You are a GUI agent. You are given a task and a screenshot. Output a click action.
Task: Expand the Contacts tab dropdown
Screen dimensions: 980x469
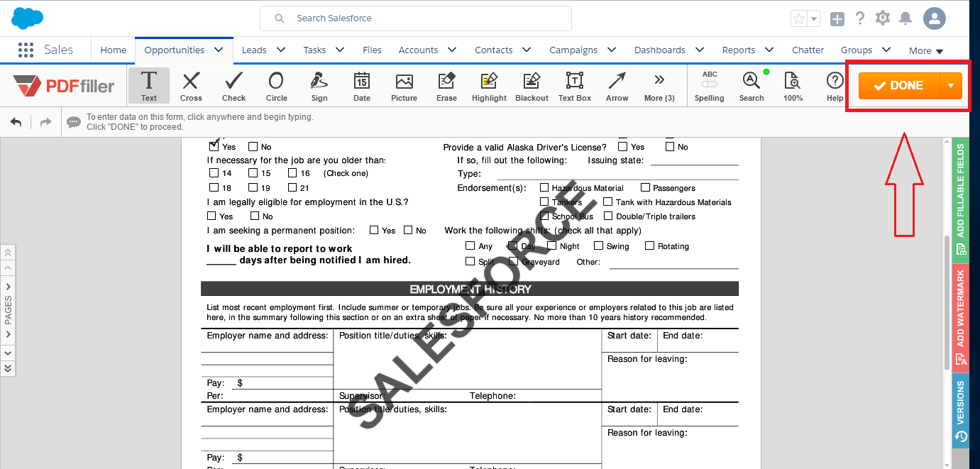coord(527,50)
